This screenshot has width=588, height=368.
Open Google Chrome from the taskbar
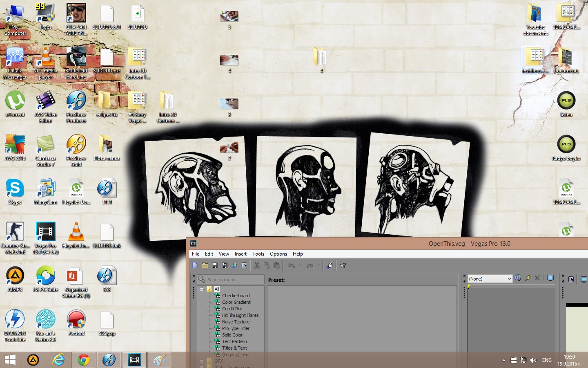tap(84, 360)
